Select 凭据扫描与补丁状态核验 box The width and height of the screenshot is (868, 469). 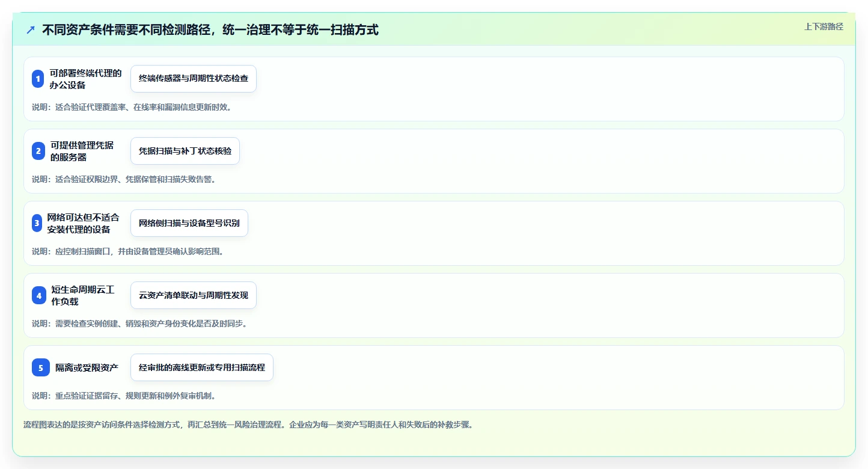coord(185,151)
